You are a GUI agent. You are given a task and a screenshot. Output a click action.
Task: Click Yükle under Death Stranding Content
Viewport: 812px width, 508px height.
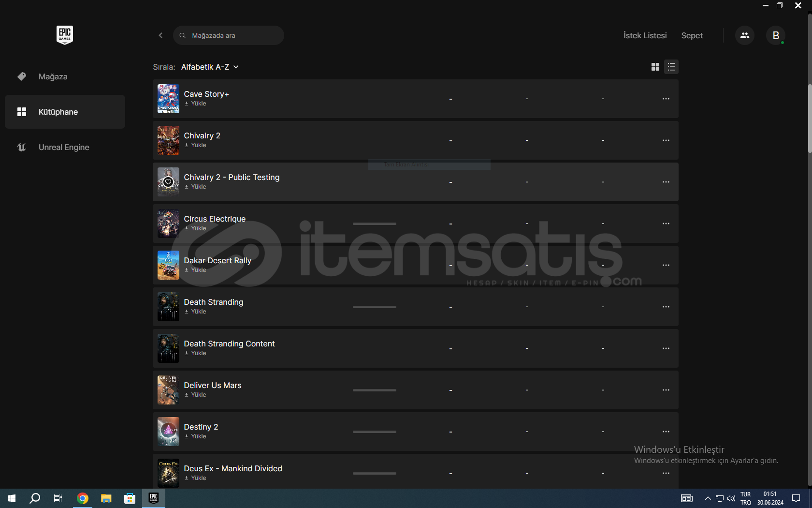[195, 353]
